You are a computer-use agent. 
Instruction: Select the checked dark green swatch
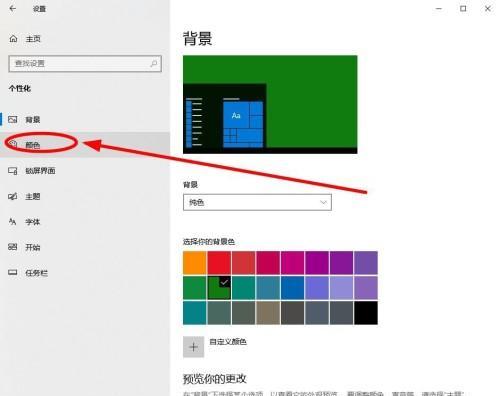219,288
